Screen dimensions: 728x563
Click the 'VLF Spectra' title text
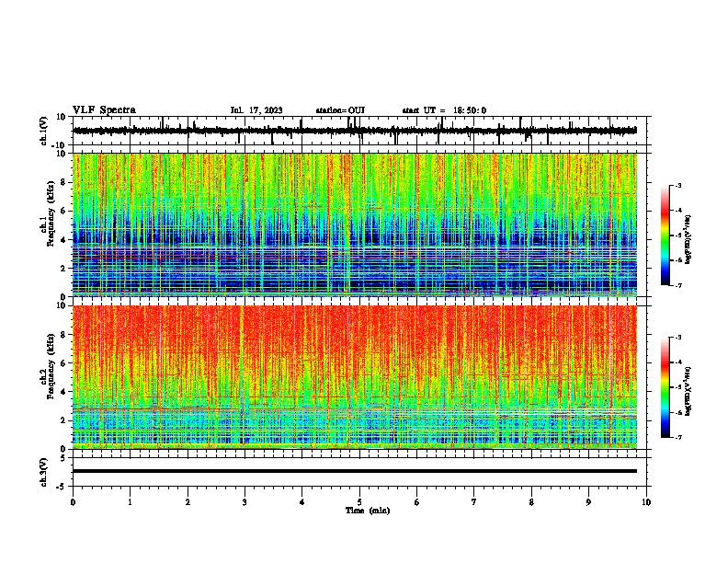click(x=104, y=110)
